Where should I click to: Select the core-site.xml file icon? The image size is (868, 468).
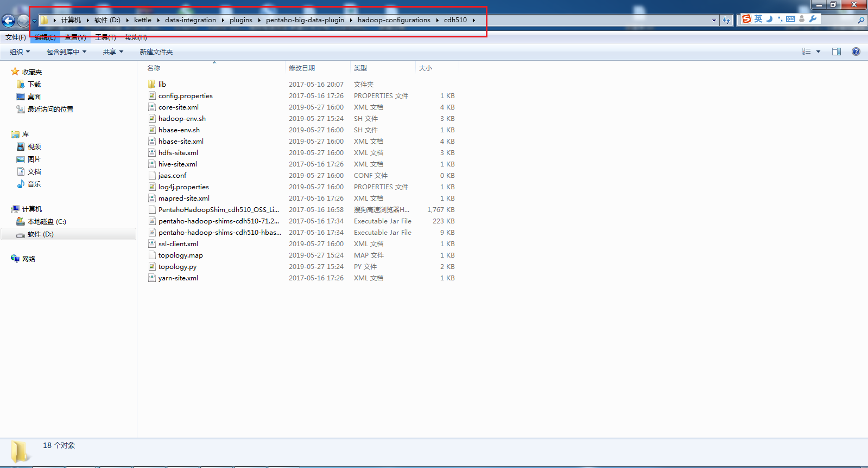coord(152,107)
